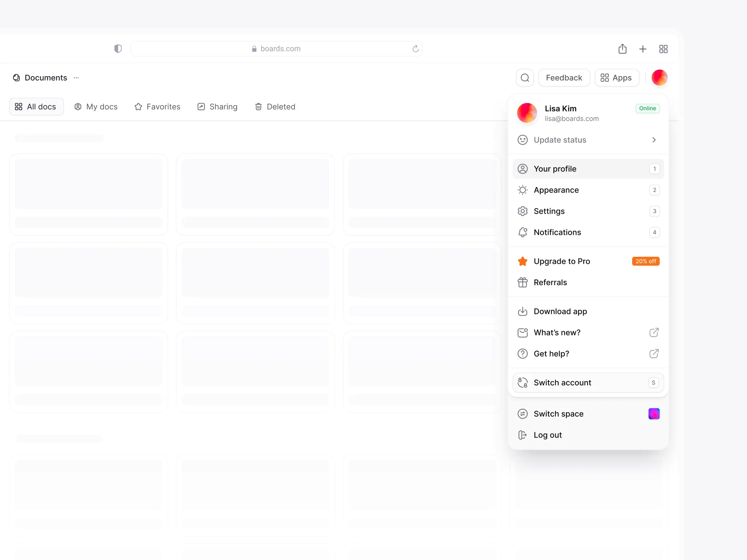
Task: Expand the Update status chevron
Action: coord(654,140)
